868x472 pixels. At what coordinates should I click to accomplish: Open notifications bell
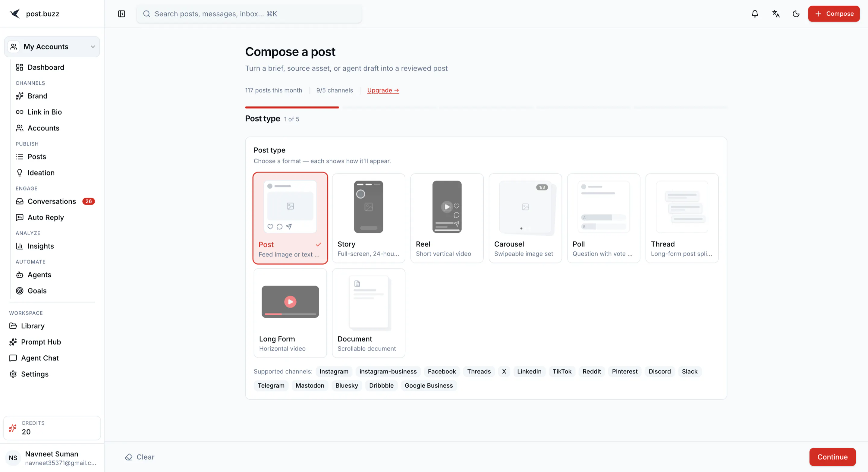click(755, 14)
